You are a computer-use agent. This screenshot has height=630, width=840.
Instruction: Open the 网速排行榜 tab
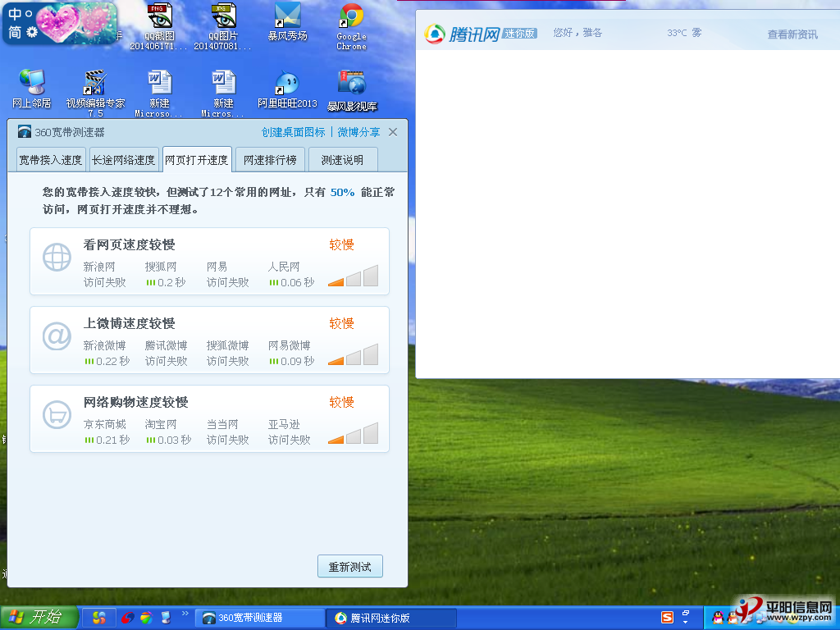[x=270, y=160]
